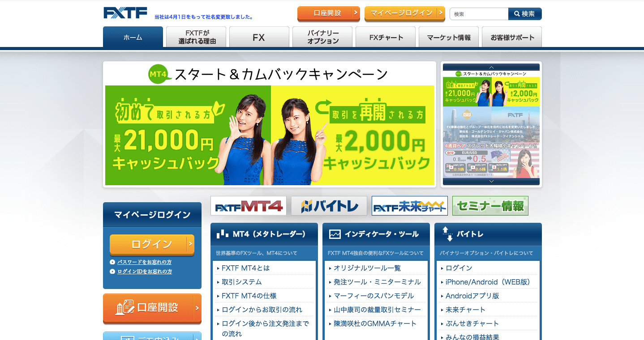
Task: Click the sidebar 口座開設 orange button
Action: [x=152, y=308]
